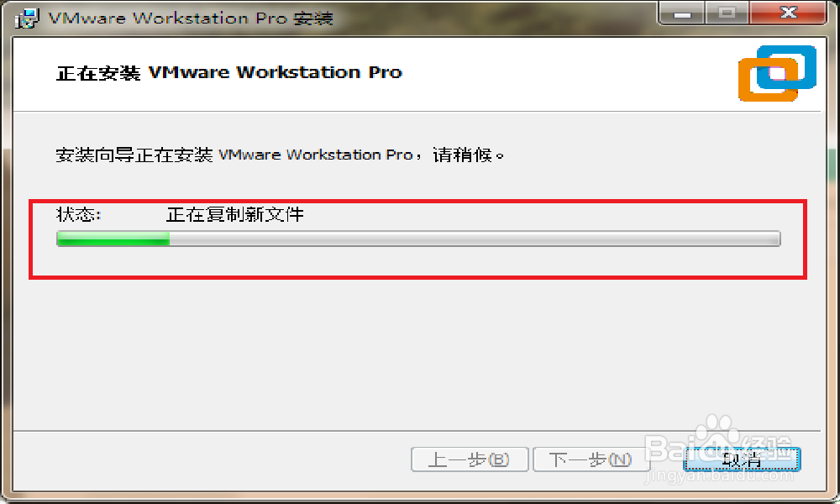This screenshot has width=840, height=504.
Task: Click the empty gray part of progress bar
Action: coord(475,239)
